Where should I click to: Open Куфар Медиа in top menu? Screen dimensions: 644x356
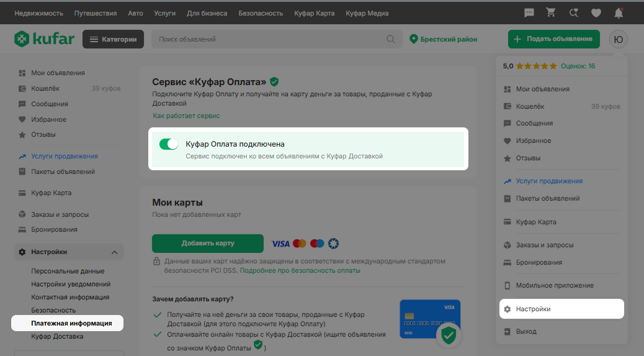pyautogui.click(x=367, y=13)
